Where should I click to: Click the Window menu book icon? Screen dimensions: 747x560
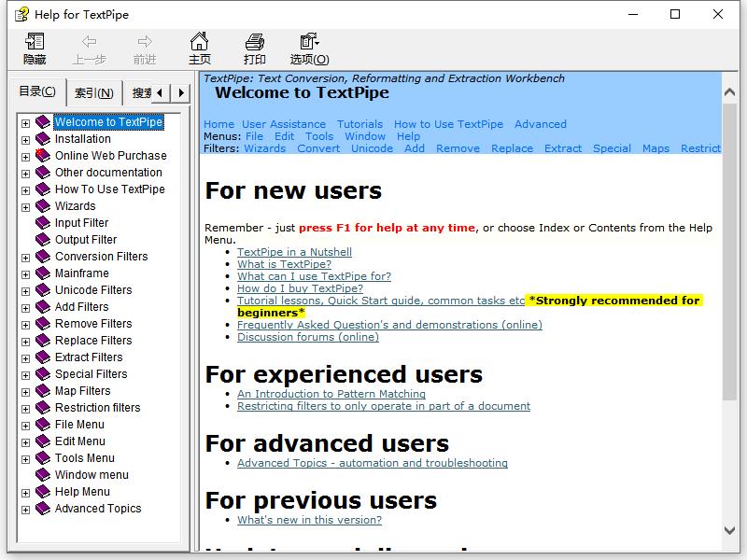point(43,475)
